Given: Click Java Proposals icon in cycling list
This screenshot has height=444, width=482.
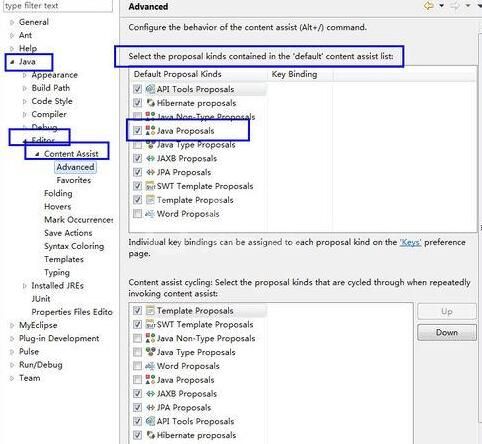Looking at the screenshot, I should point(150,380).
